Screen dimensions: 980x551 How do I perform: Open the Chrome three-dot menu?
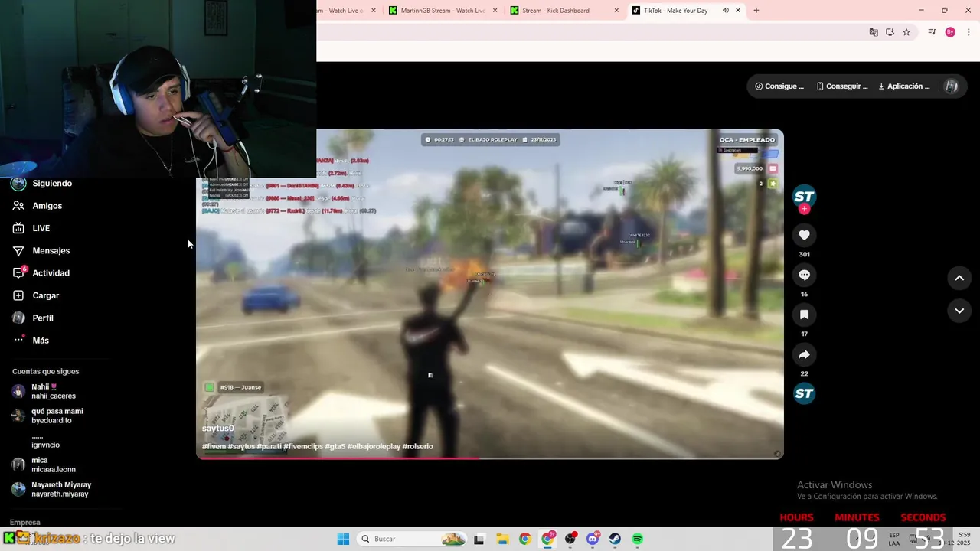(969, 32)
